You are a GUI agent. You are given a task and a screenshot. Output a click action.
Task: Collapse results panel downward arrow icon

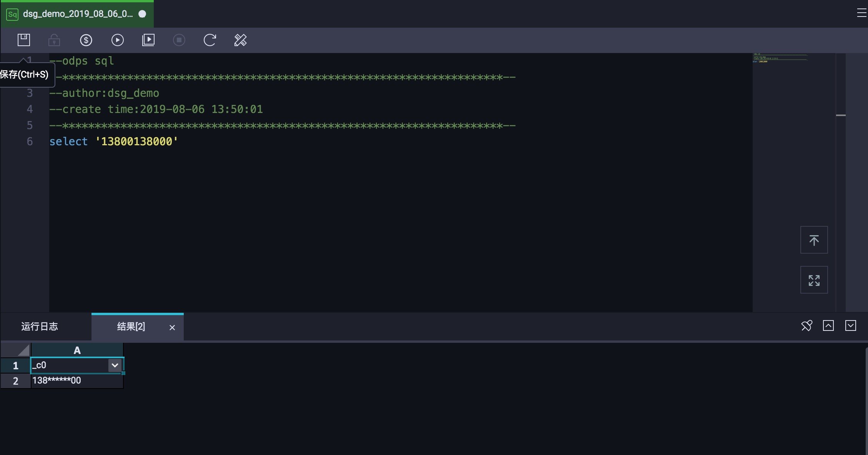[851, 326]
